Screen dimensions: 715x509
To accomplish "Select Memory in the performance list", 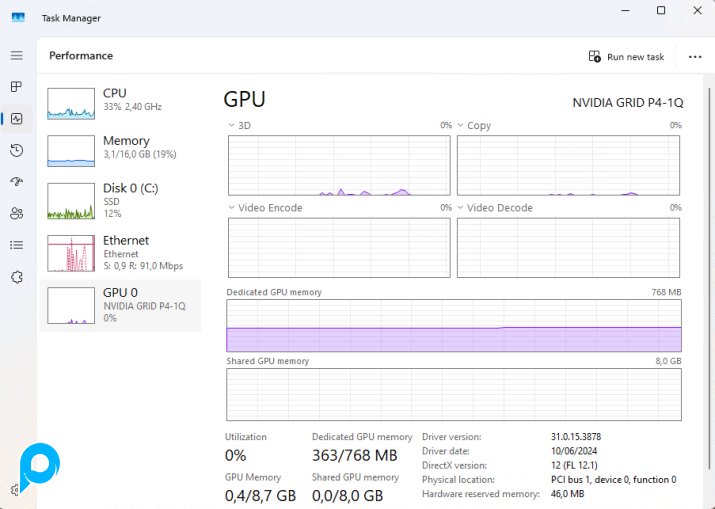I will point(120,147).
